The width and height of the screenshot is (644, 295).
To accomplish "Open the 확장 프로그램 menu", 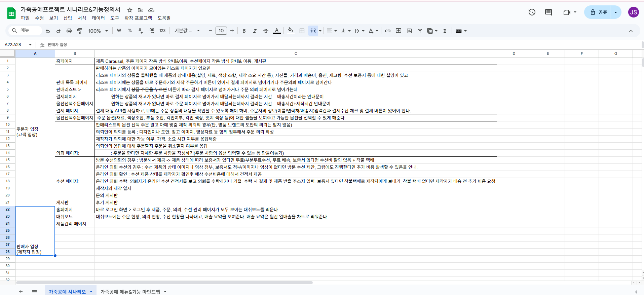I will (x=138, y=18).
